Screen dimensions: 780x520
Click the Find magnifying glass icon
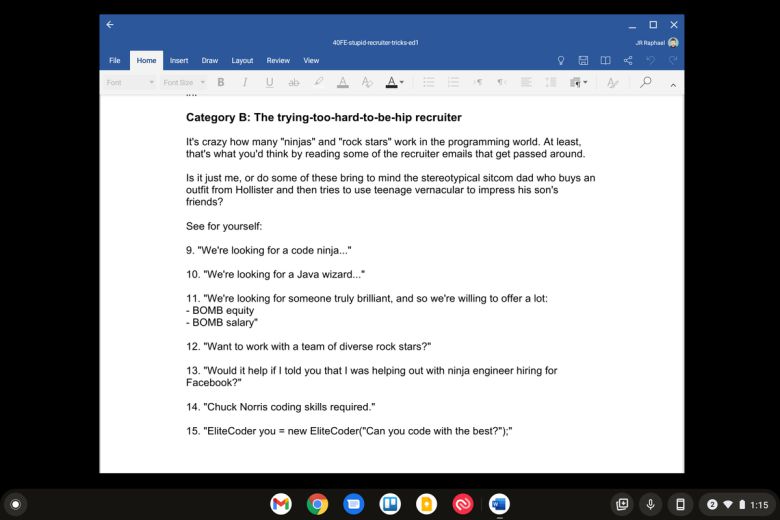646,82
